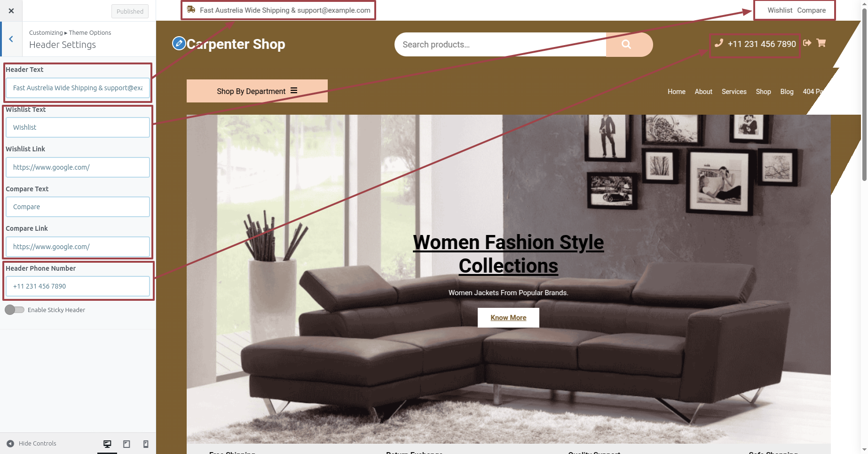Go back using the left chevron arrow
This screenshot has height=454, width=868.
[x=11, y=39]
